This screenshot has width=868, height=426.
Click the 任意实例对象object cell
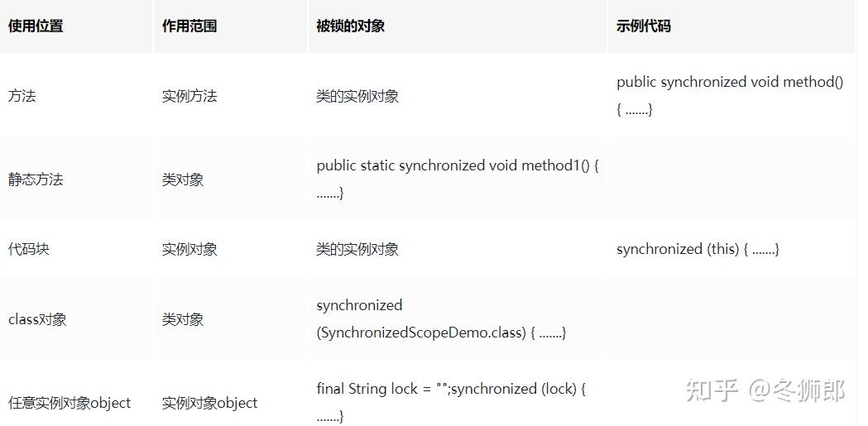coord(70,403)
